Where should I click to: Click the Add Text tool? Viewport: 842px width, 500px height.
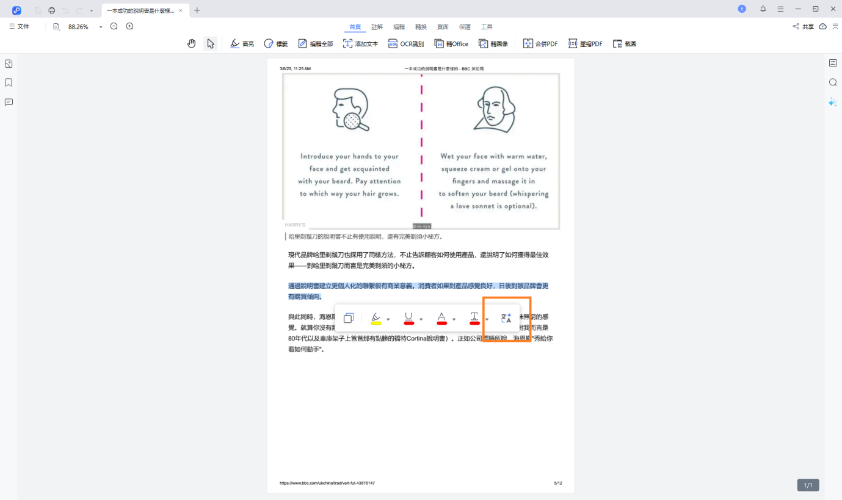click(360, 44)
